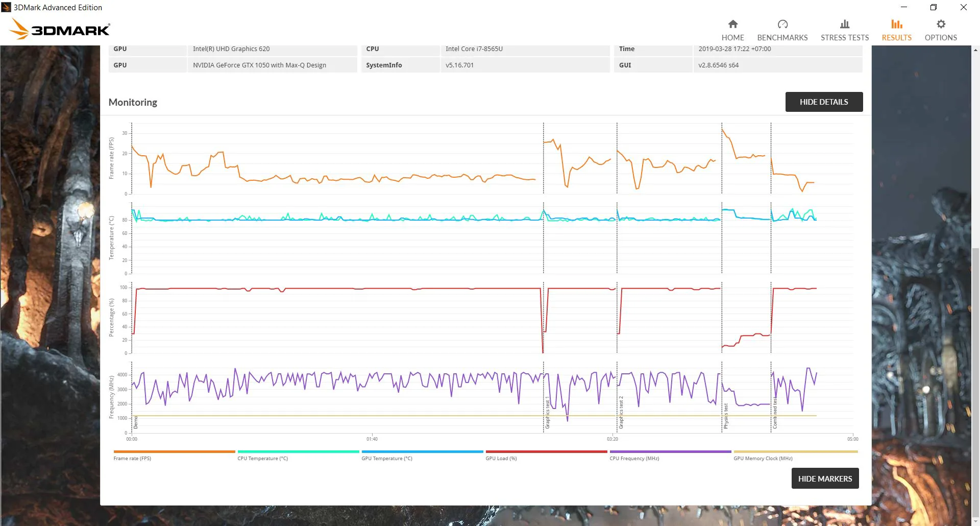The image size is (980, 526).
Task: Click the Hide Details button
Action: [824, 102]
